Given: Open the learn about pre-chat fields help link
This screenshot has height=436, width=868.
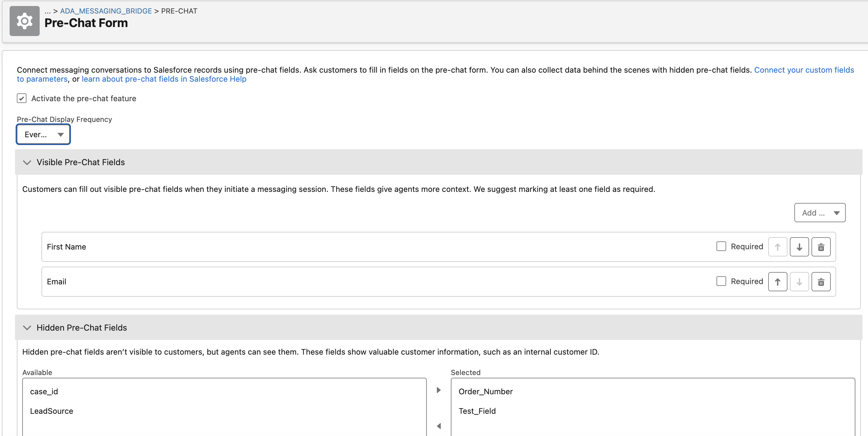Looking at the screenshot, I should pyautogui.click(x=164, y=79).
